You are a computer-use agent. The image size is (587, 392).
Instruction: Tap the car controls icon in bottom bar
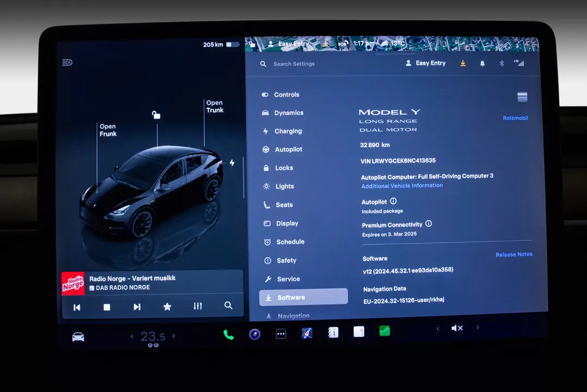coord(78,337)
